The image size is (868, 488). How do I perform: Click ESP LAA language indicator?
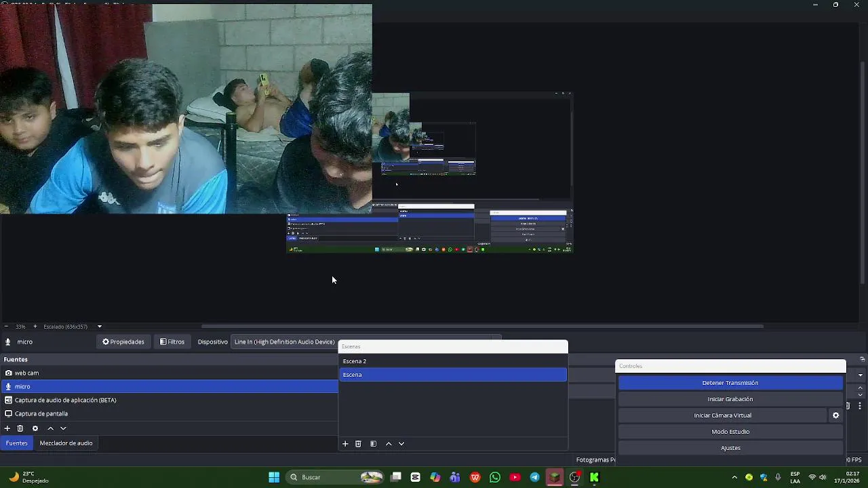click(795, 477)
